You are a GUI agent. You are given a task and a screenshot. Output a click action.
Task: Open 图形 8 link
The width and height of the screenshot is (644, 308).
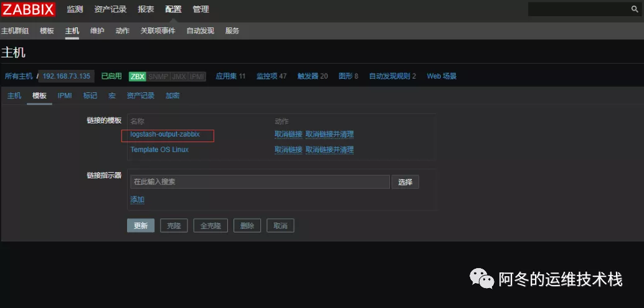click(348, 76)
